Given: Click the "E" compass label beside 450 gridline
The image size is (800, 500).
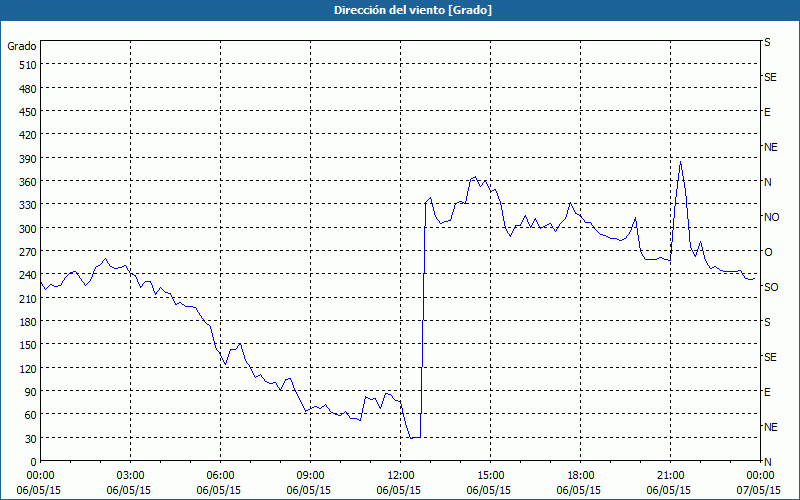Looking at the screenshot, I should [767, 112].
